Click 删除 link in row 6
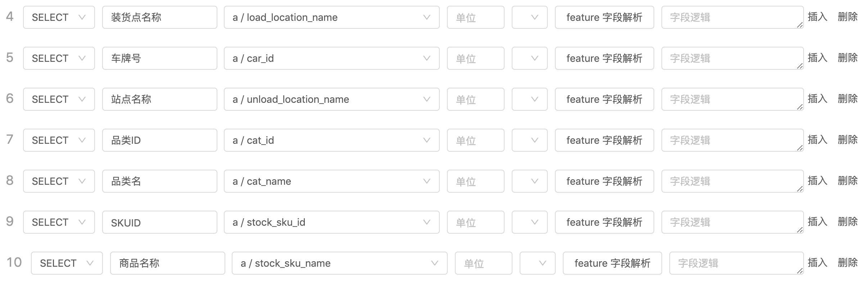The image size is (868, 289). (847, 98)
